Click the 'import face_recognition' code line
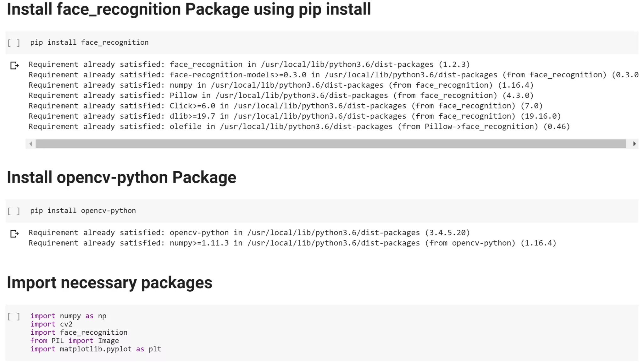Image resolution: width=644 pixels, height=362 pixels. pyautogui.click(x=79, y=332)
